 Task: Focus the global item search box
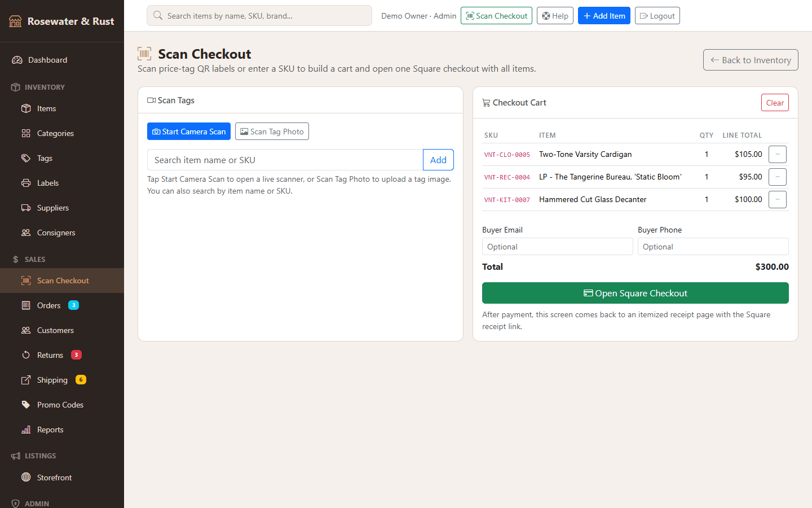click(x=259, y=16)
